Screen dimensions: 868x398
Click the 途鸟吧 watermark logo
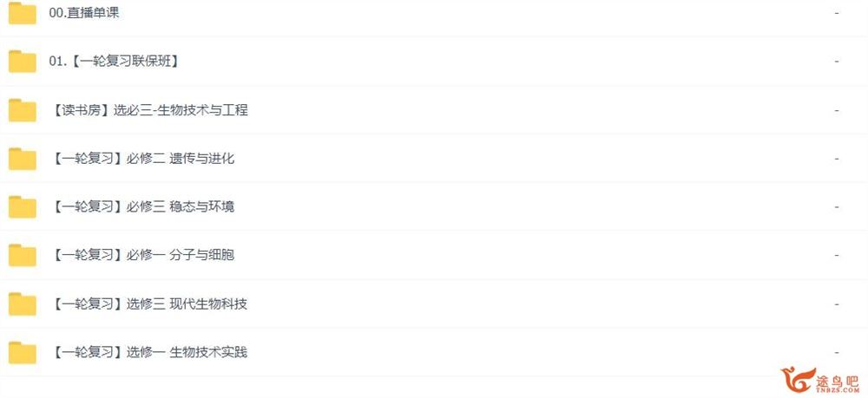(x=821, y=381)
